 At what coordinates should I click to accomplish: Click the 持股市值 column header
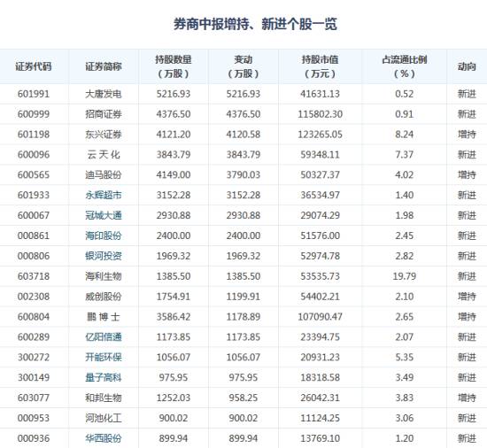[320, 66]
